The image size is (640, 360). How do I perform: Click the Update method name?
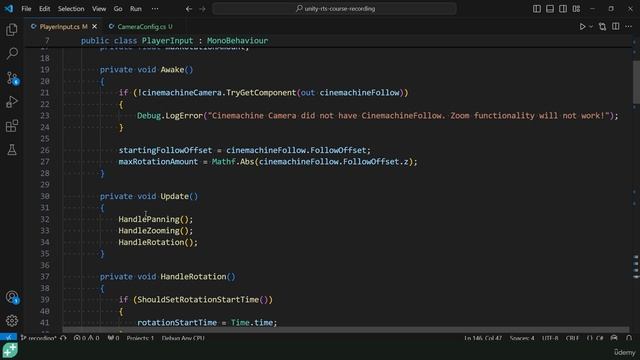coord(174,196)
